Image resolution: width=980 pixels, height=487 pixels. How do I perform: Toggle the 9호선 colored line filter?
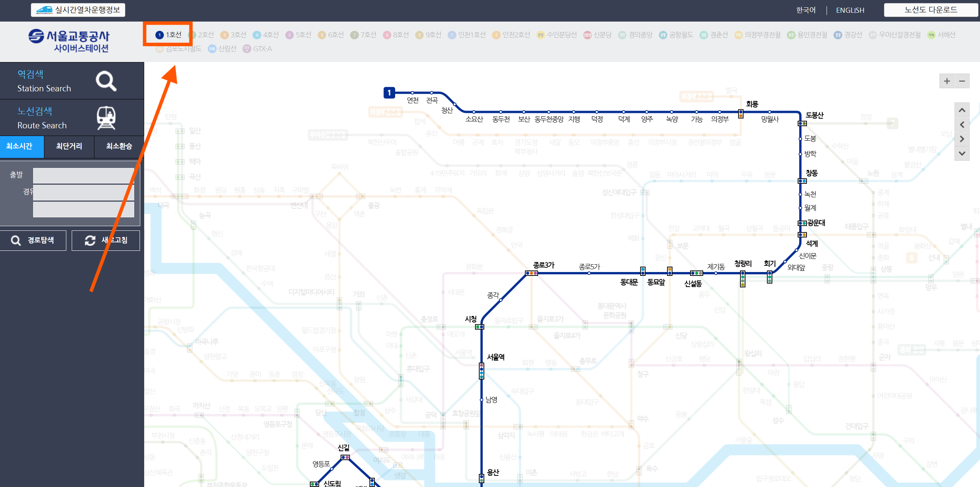tap(428, 35)
